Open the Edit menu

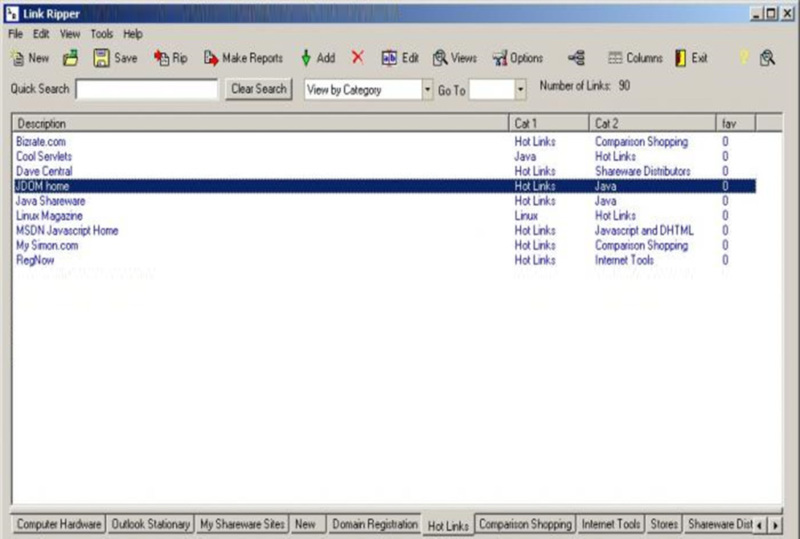click(41, 34)
